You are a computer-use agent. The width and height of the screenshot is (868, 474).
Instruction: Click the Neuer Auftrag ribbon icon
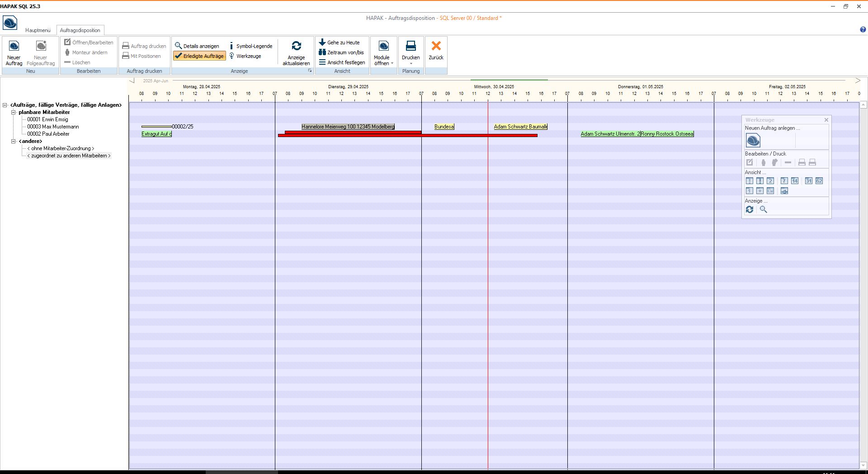click(14, 46)
